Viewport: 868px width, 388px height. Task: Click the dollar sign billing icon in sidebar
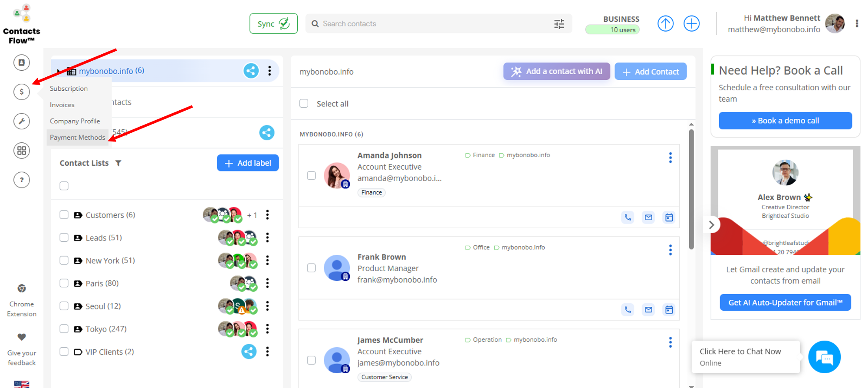(22, 92)
